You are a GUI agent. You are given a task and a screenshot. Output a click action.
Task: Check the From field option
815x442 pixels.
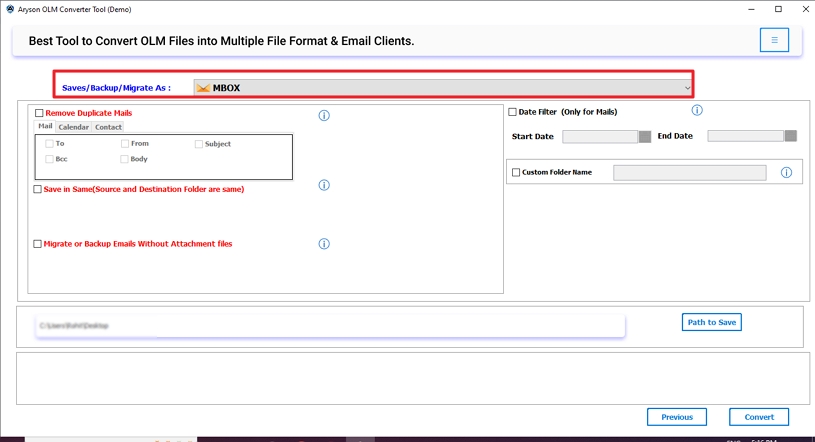(125, 144)
